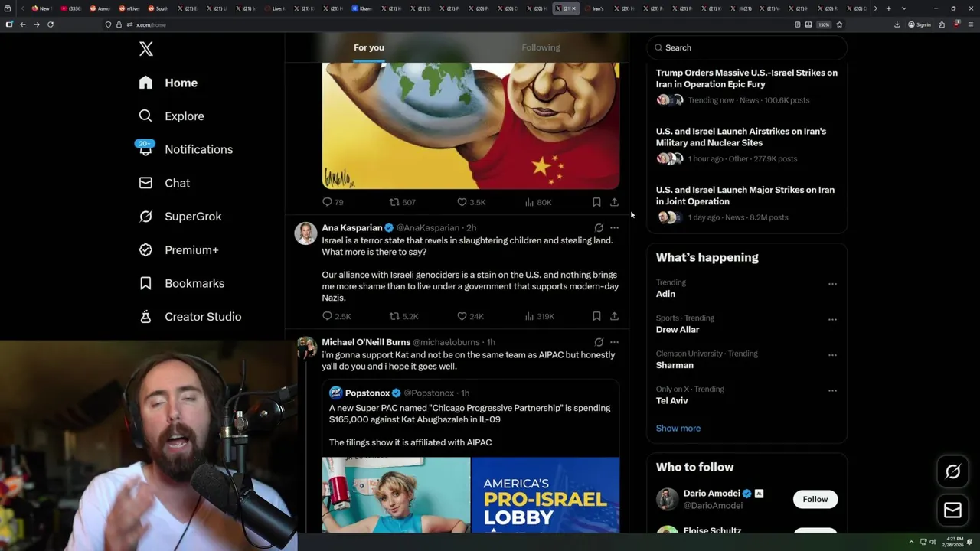980x551 pixels.
Task: Click the trending topic Tel Aviv
Action: pyautogui.click(x=671, y=400)
